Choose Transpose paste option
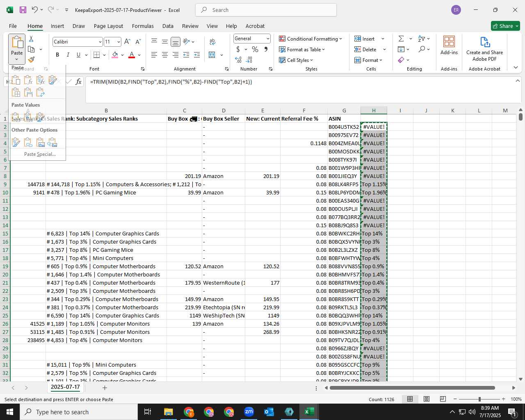 tap(40, 92)
